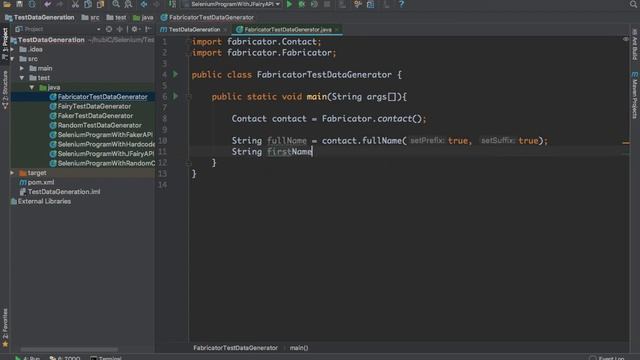Viewport: 640px width, 360px height.
Task: Click the test breadcrumb in navigation bar
Action: pos(116,18)
